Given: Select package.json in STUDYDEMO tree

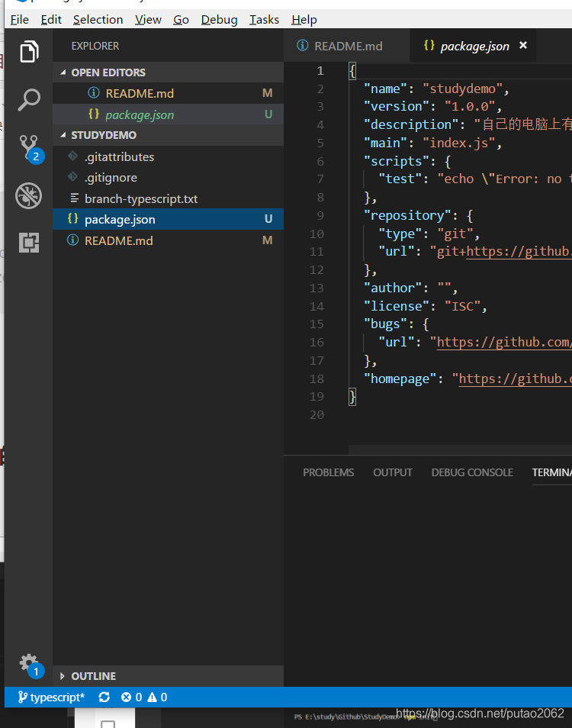Looking at the screenshot, I should pos(168,219).
